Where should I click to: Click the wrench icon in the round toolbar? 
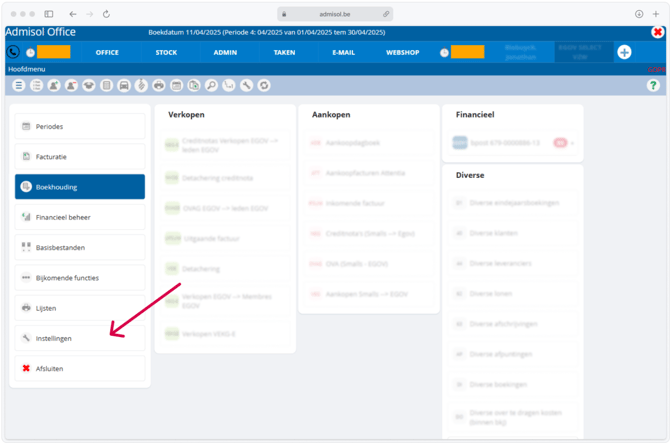click(247, 85)
